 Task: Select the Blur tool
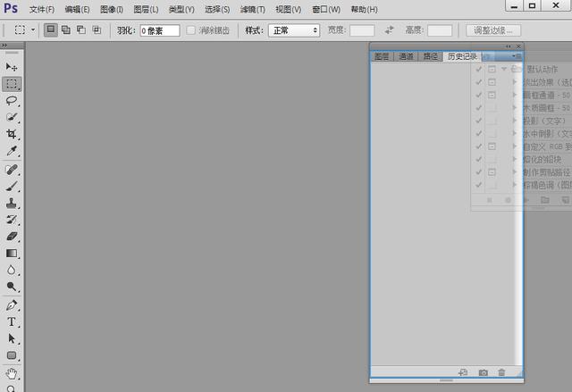12,270
